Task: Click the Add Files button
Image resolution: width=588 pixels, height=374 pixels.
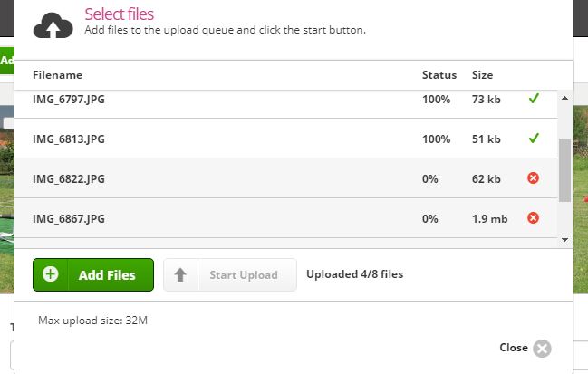Action: click(93, 274)
